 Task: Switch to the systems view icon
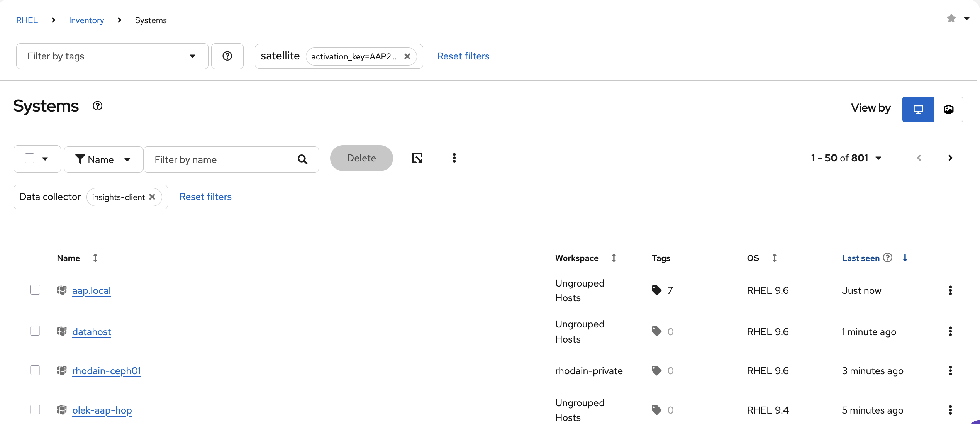coord(918,110)
